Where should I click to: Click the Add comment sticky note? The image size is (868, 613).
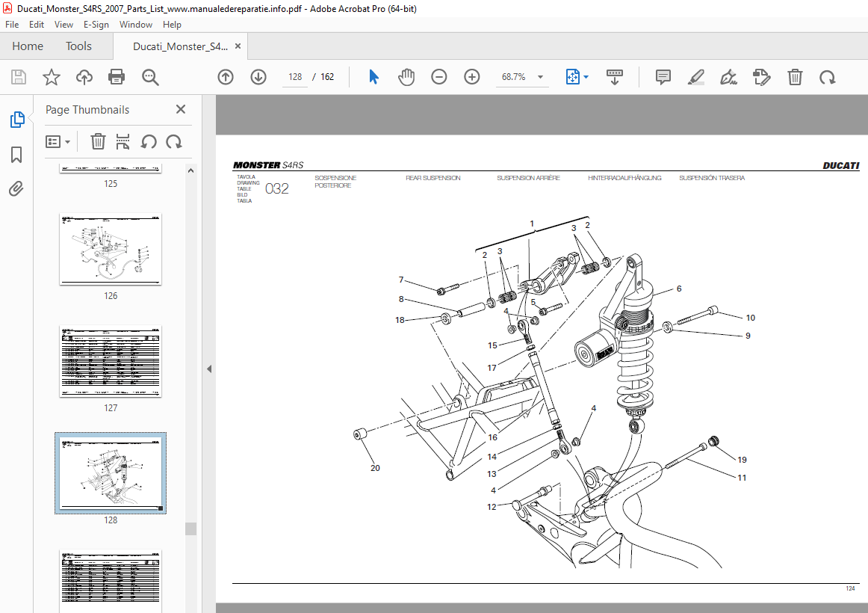(663, 77)
